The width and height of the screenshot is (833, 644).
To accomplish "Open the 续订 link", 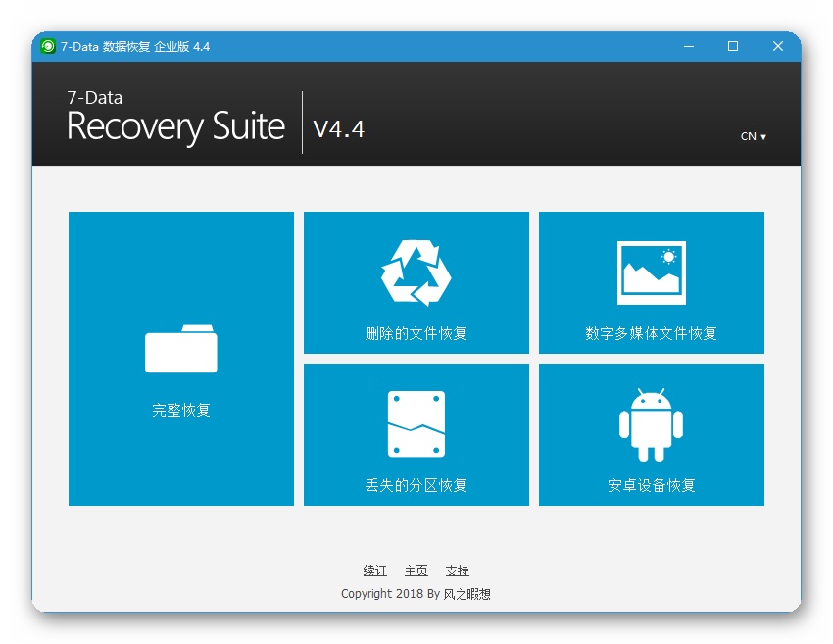I will (x=375, y=570).
